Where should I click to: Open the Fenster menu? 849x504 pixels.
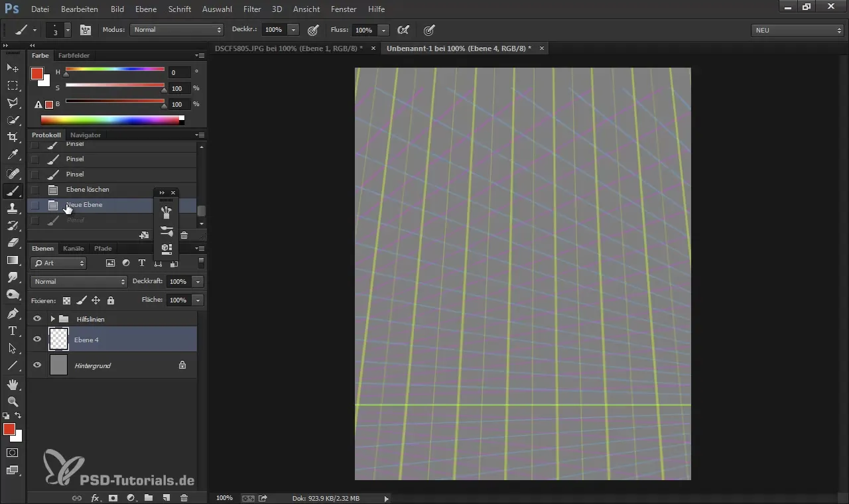344,9
